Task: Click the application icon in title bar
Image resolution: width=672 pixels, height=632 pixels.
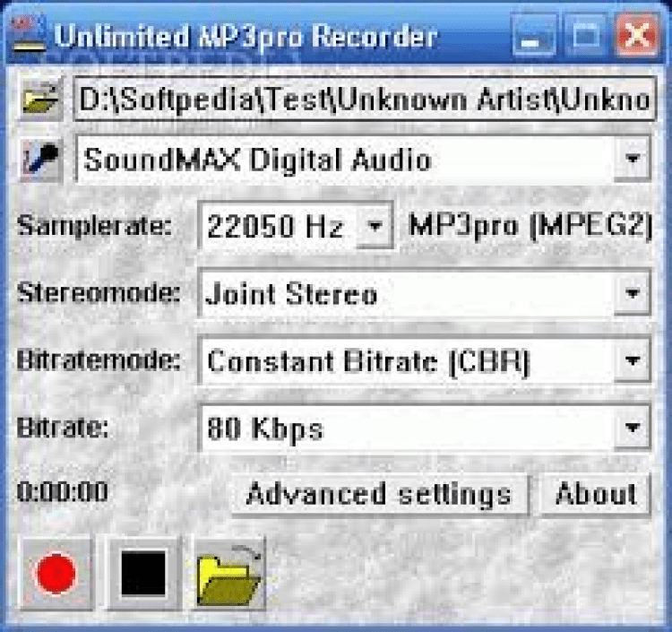Action: 28,33
